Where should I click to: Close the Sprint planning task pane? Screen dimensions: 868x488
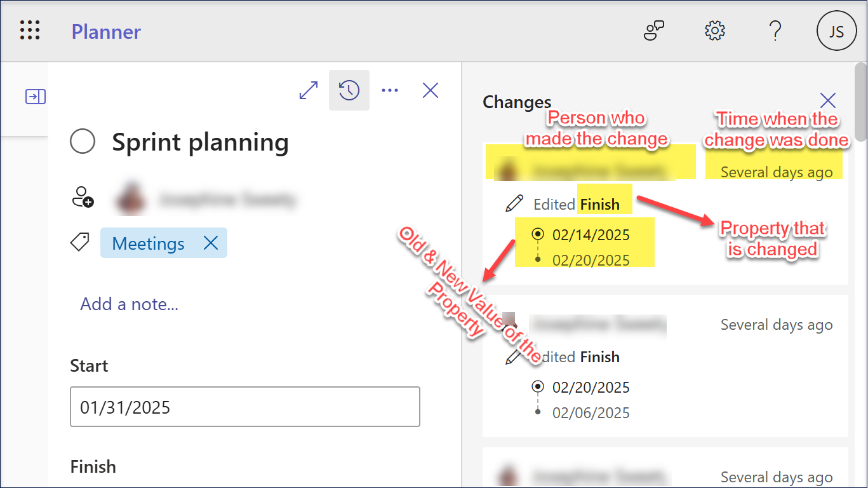pos(431,91)
